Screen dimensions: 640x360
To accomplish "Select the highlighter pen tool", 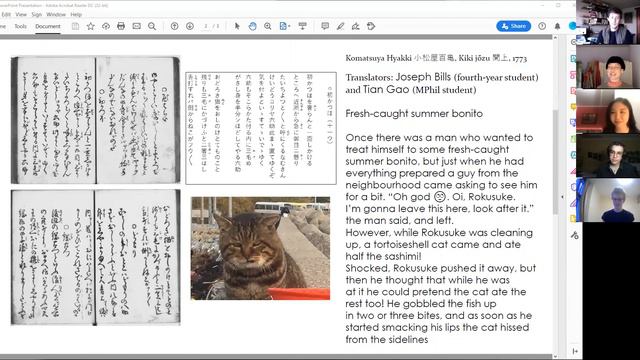I will click(340, 26).
